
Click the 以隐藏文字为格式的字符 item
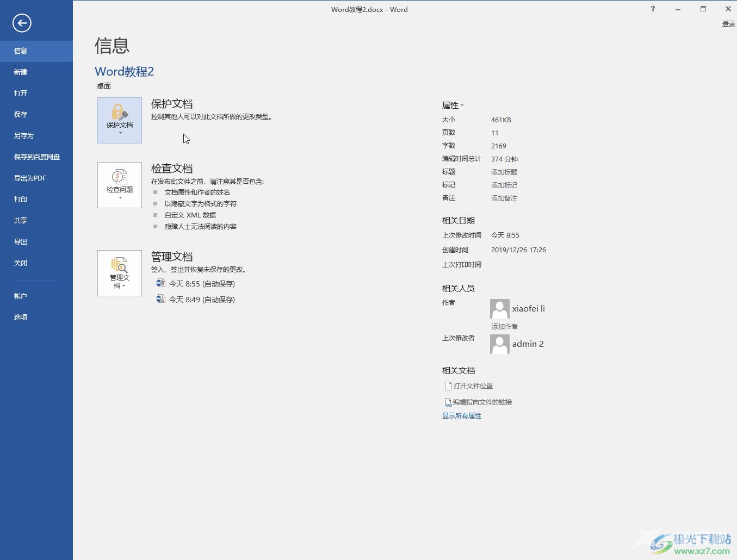(201, 204)
